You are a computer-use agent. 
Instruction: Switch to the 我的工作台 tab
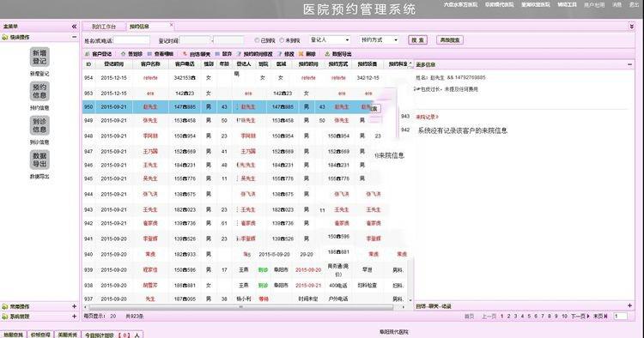pyautogui.click(x=104, y=27)
